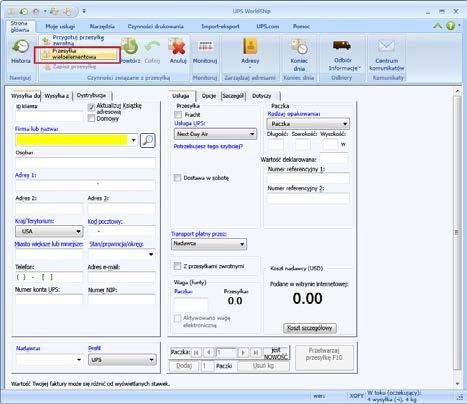Image resolution: width=467 pixels, height=404 pixels.
Task: Click Przygotuj przesyłkę zwrotną icon
Action: [47, 41]
